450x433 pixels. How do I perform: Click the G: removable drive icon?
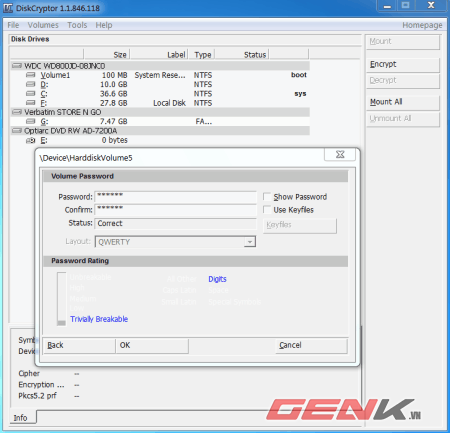tap(31, 121)
